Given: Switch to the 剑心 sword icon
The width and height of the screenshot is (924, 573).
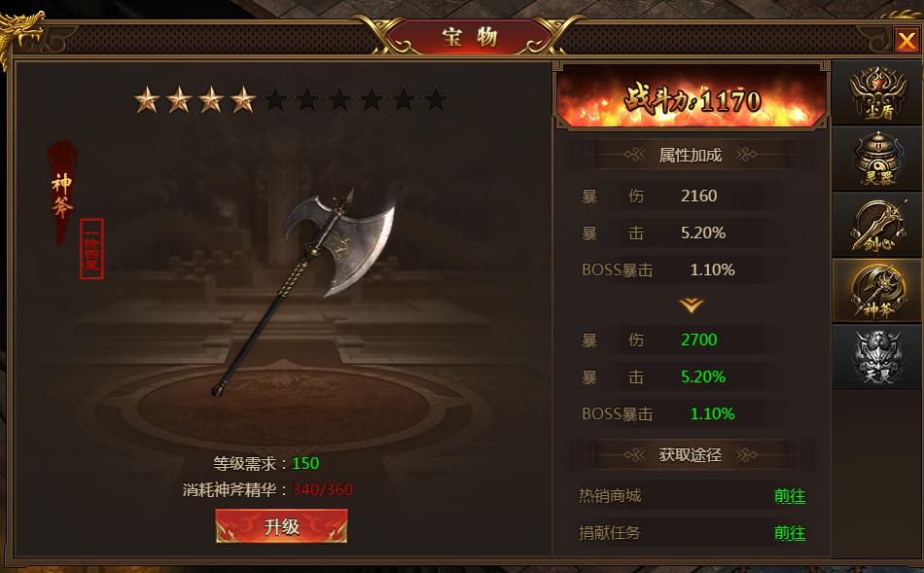Looking at the screenshot, I should 877,225.
